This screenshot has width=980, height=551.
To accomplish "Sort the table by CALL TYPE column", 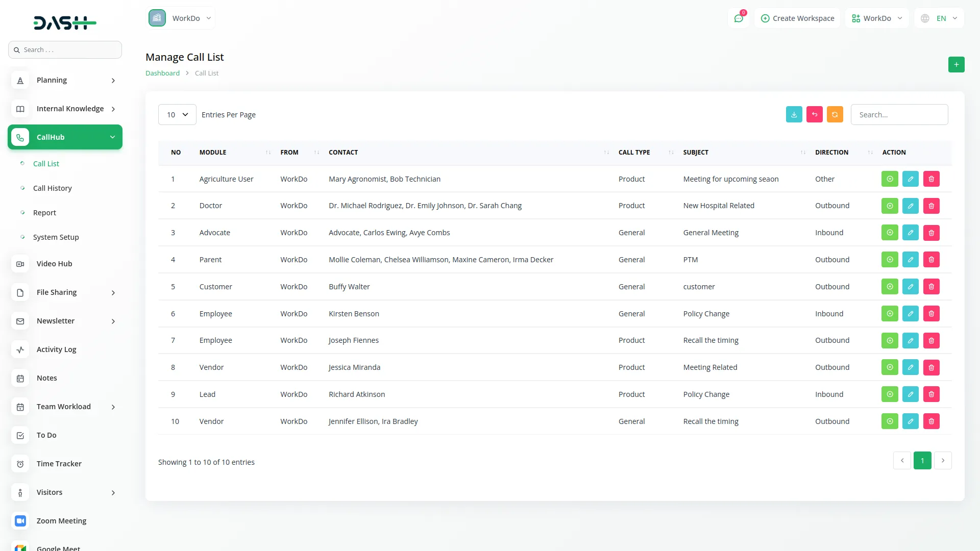I will [x=671, y=152].
